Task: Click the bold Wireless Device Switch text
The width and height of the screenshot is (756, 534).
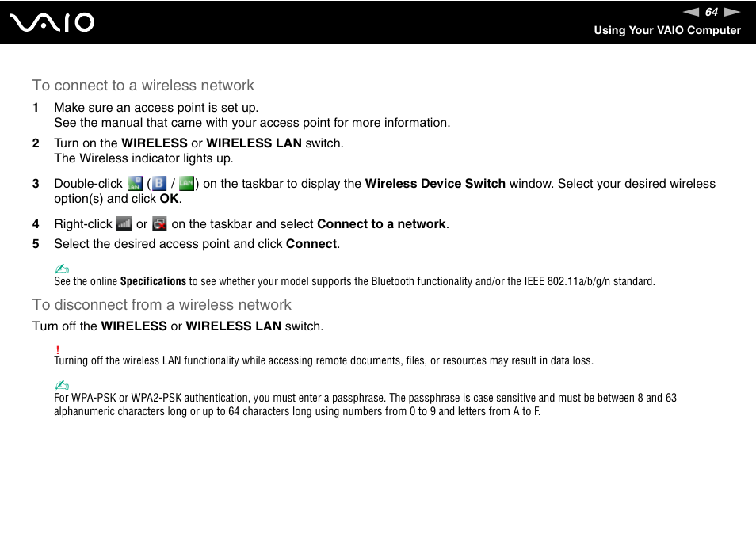Action: 435,184
